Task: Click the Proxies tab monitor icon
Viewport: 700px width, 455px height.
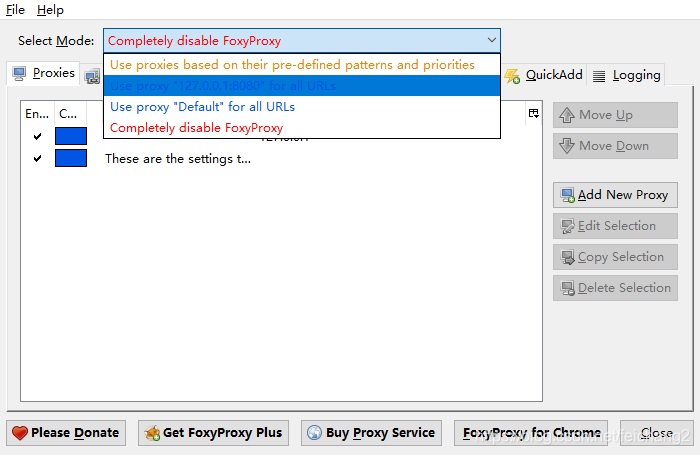Action: [x=19, y=74]
